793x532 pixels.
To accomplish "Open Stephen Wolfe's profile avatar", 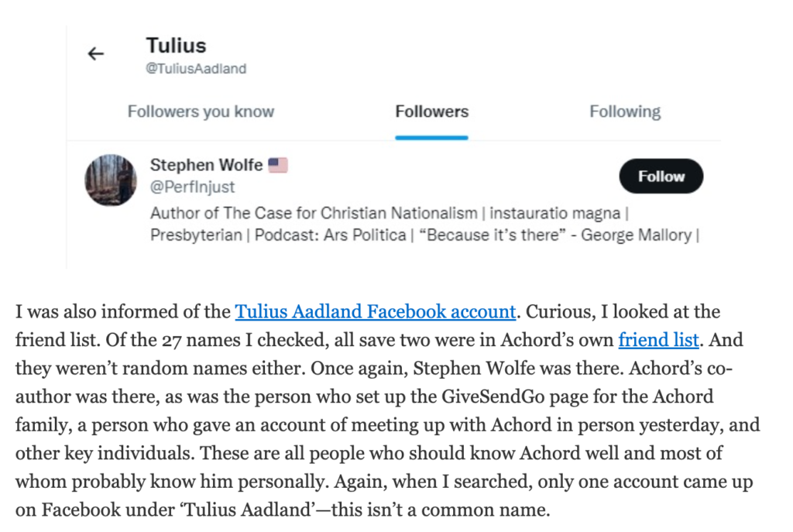I will [x=111, y=180].
